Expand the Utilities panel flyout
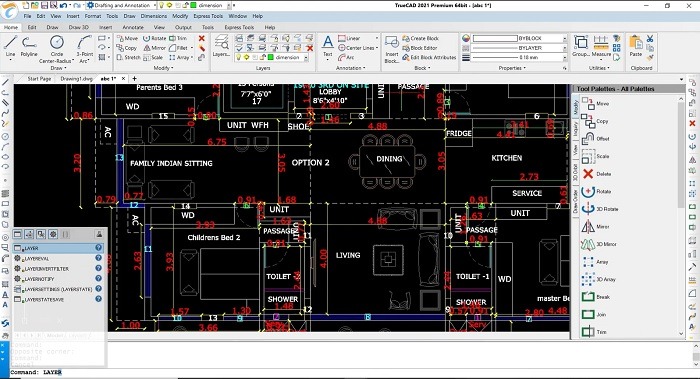Viewport: 700px width, 379px height. (599, 68)
